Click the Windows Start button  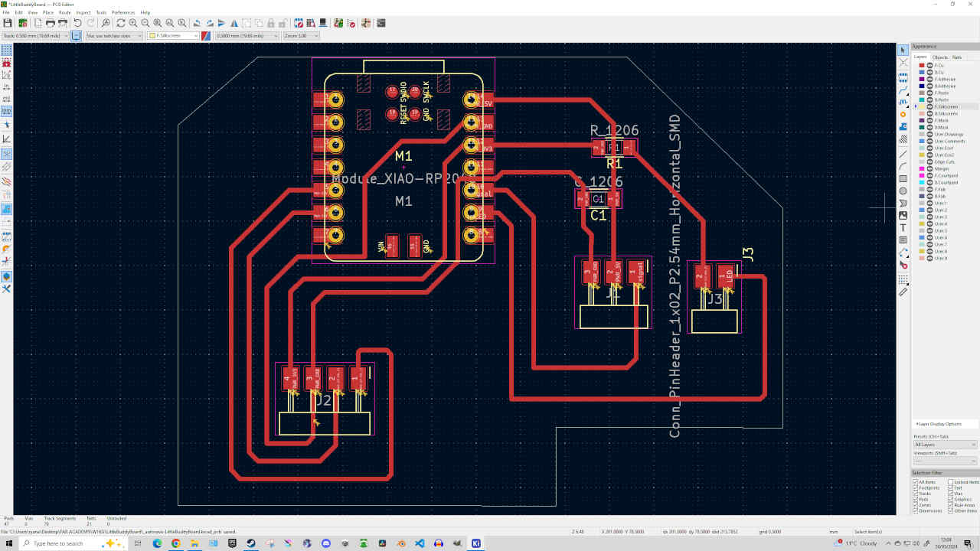pos(9,543)
